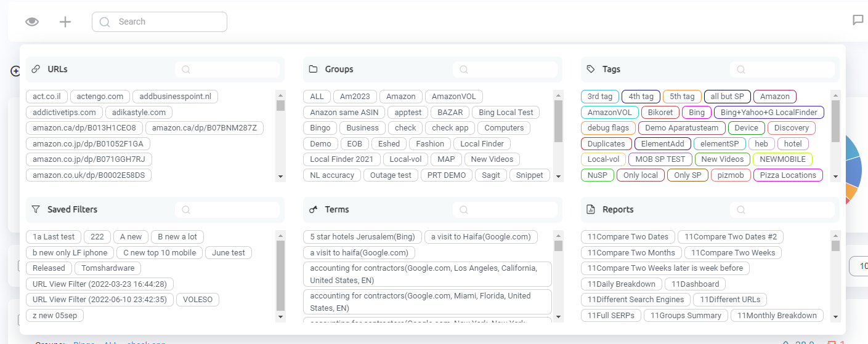The image size is (868, 344).
Task: Click the Groups folder icon
Action: coord(313,70)
